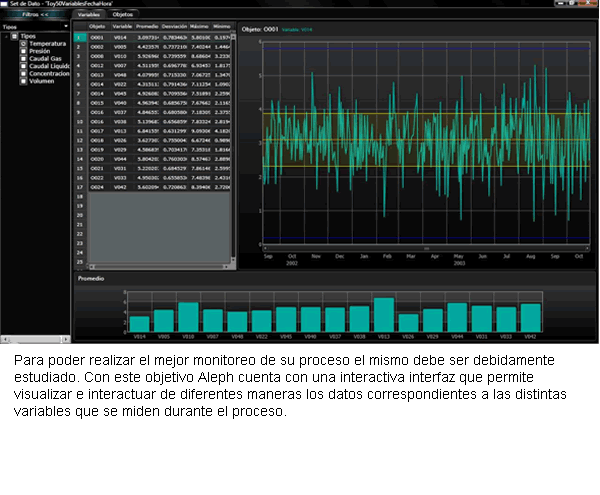Screen dimensions: 600x495
Task: Open the Objetos tab
Action: coord(123,16)
